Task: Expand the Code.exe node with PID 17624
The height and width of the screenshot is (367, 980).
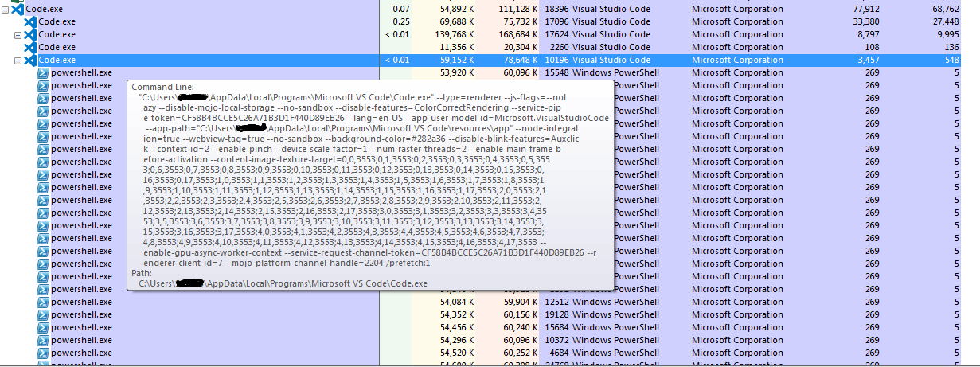Action: [18, 35]
